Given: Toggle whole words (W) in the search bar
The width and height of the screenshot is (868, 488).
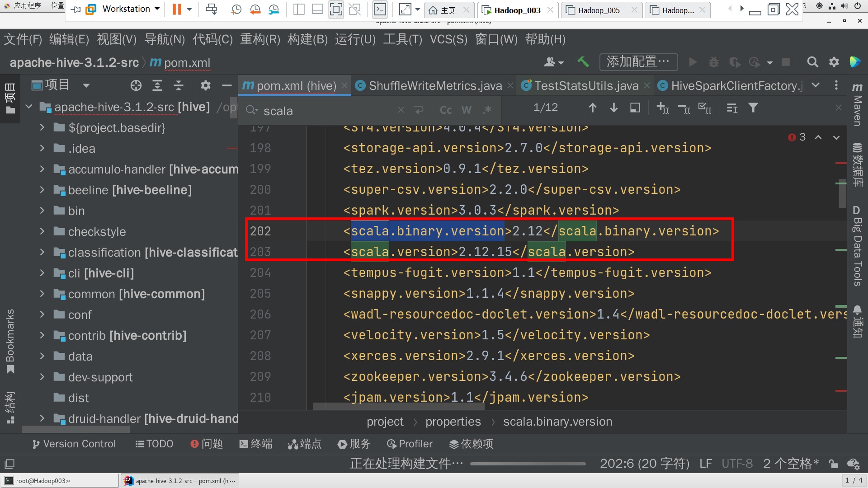Looking at the screenshot, I should tap(466, 109).
